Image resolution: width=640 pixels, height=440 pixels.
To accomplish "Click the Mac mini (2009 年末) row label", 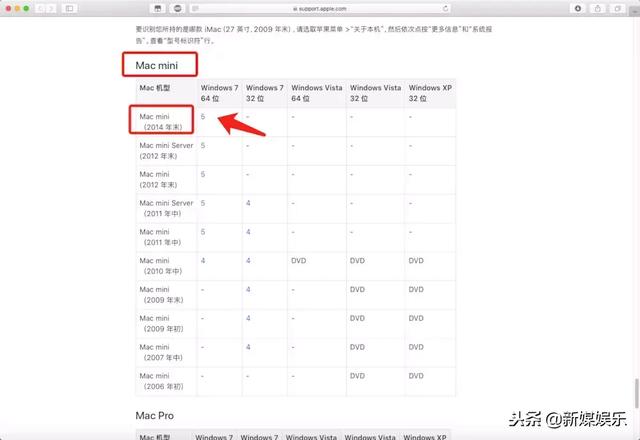I will point(162,295).
